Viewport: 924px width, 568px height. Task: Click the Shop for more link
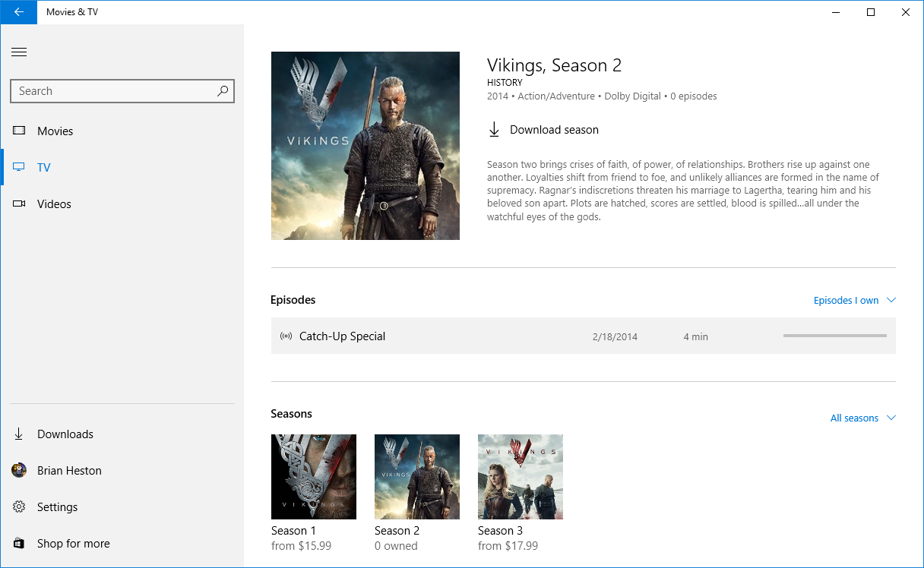(x=122, y=544)
